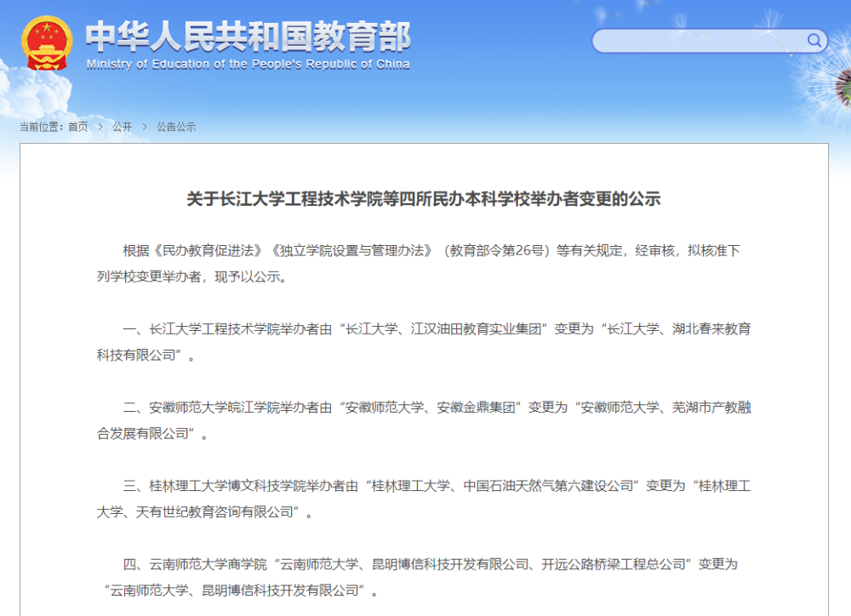
Task: Open the 公开 breadcrumb link
Action: coord(122,127)
